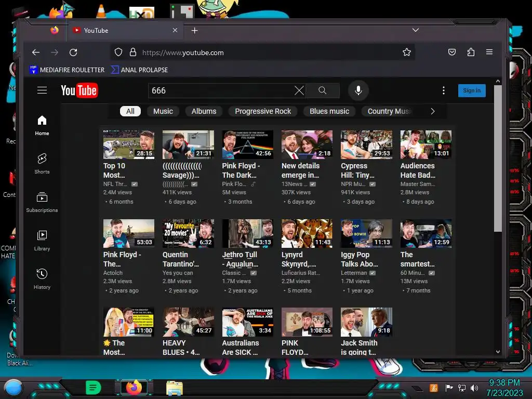This screenshot has height=399, width=532.
Task: Sign in to YouTube
Action: tap(472, 90)
